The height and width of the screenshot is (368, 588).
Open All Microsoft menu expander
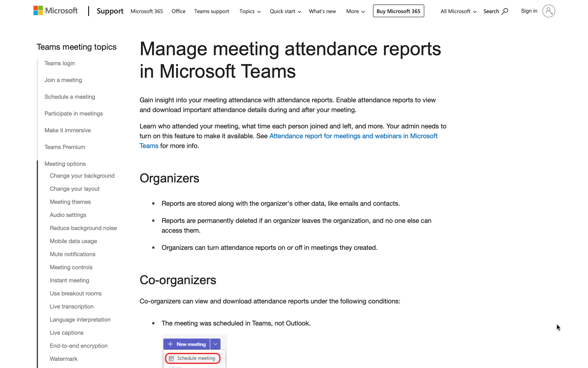[x=458, y=11]
